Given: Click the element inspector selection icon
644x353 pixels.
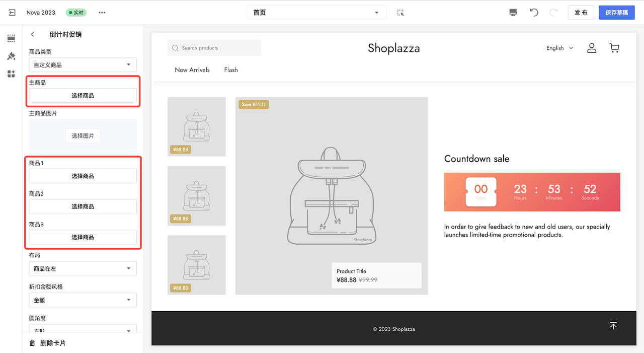Looking at the screenshot, I should (x=400, y=13).
